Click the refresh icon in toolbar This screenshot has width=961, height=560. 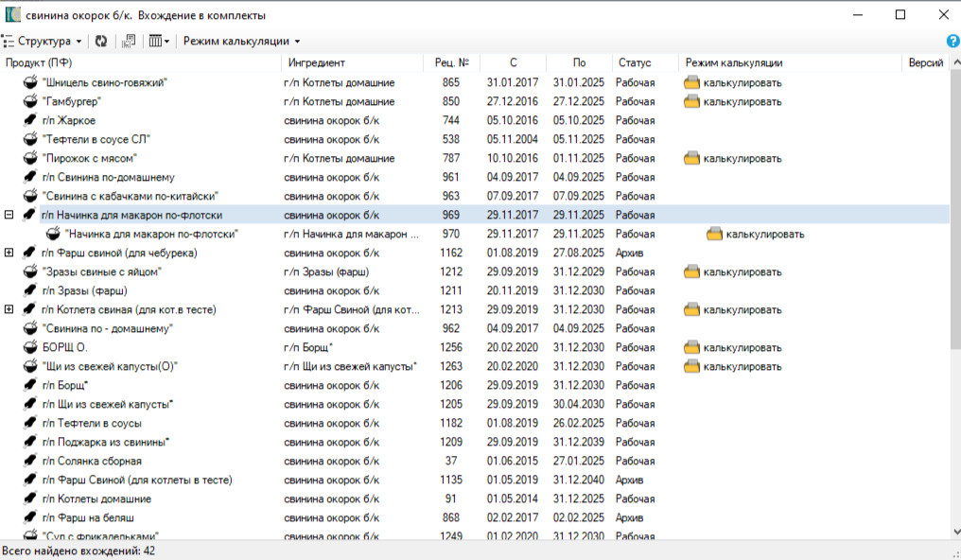[x=101, y=41]
